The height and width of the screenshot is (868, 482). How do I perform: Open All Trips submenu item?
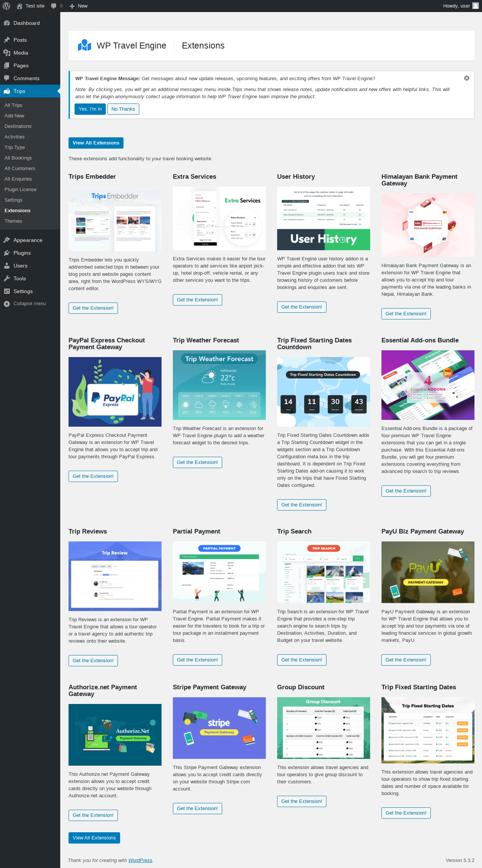coord(14,105)
